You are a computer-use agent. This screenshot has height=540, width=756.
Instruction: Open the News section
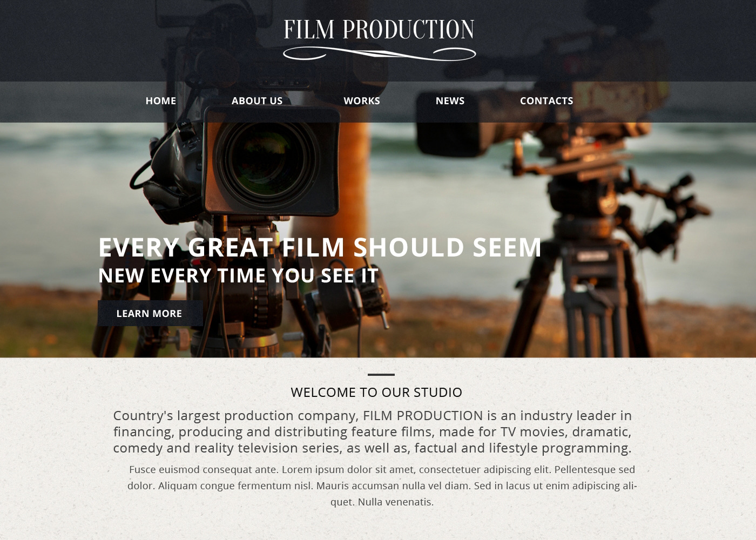coord(450,101)
